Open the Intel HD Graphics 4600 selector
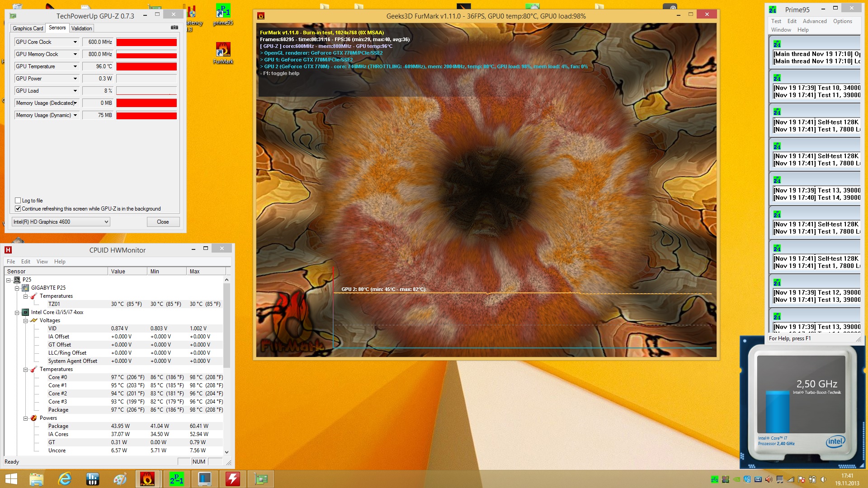Screen dimensions: 868x488 (x=61, y=222)
